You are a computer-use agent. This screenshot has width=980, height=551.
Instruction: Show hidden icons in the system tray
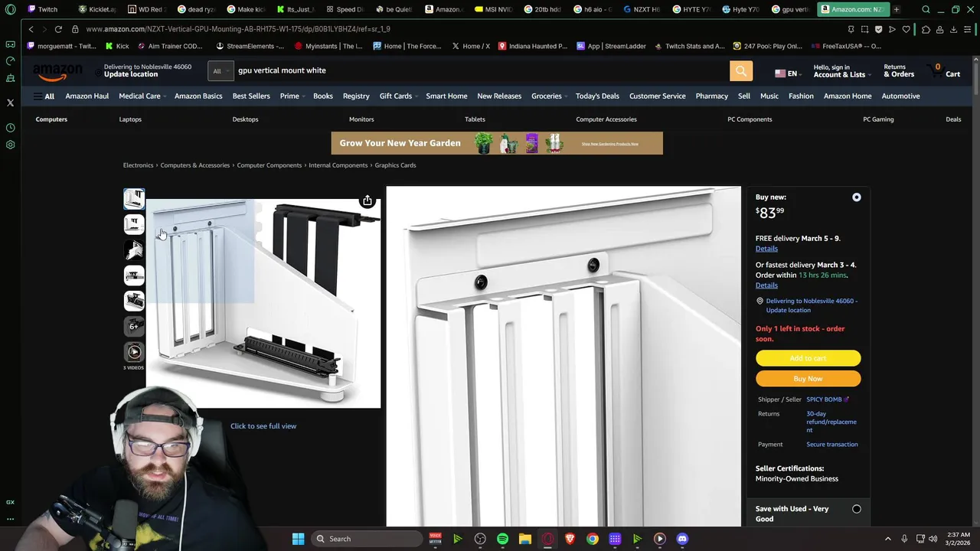click(x=888, y=539)
